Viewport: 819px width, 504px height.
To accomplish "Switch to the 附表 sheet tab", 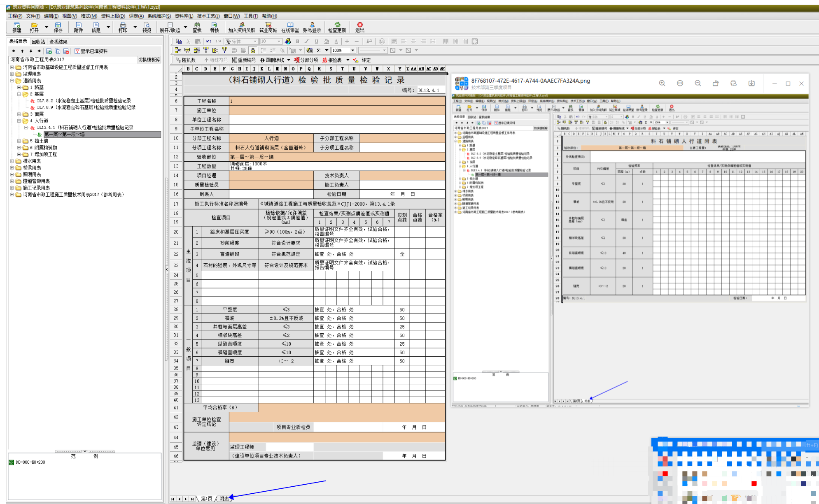I will pyautogui.click(x=224, y=499).
